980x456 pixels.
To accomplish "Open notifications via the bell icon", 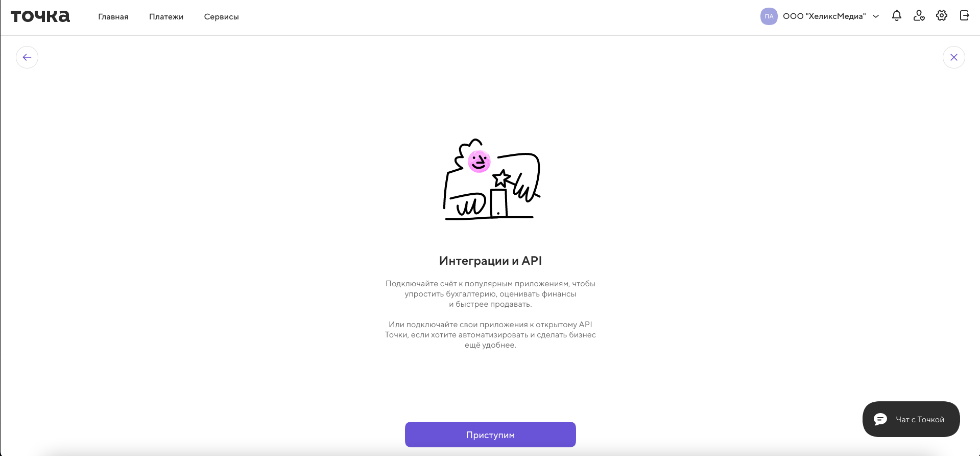I will point(896,16).
